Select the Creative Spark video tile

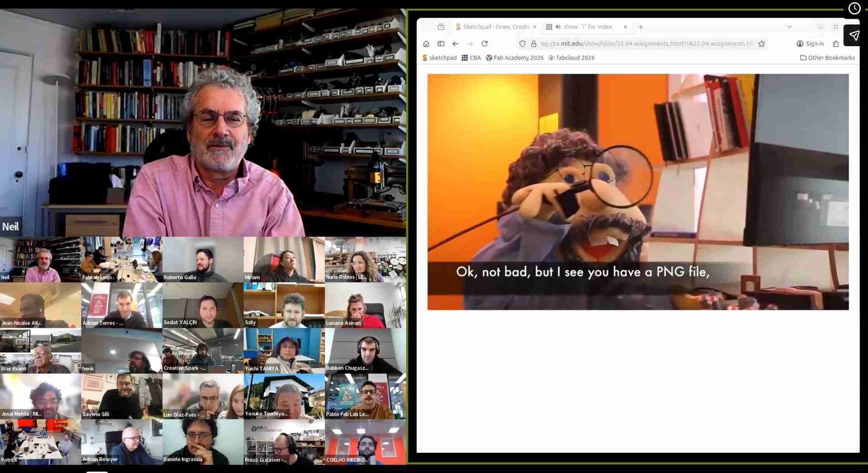[203, 351]
